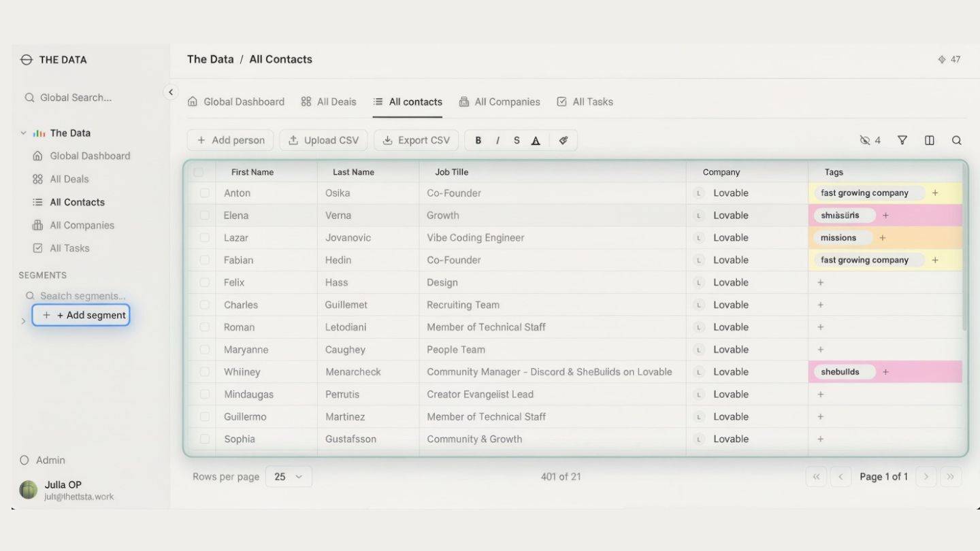Open the rows per page dropdown showing 25
The height and width of the screenshot is (551, 980).
point(288,476)
